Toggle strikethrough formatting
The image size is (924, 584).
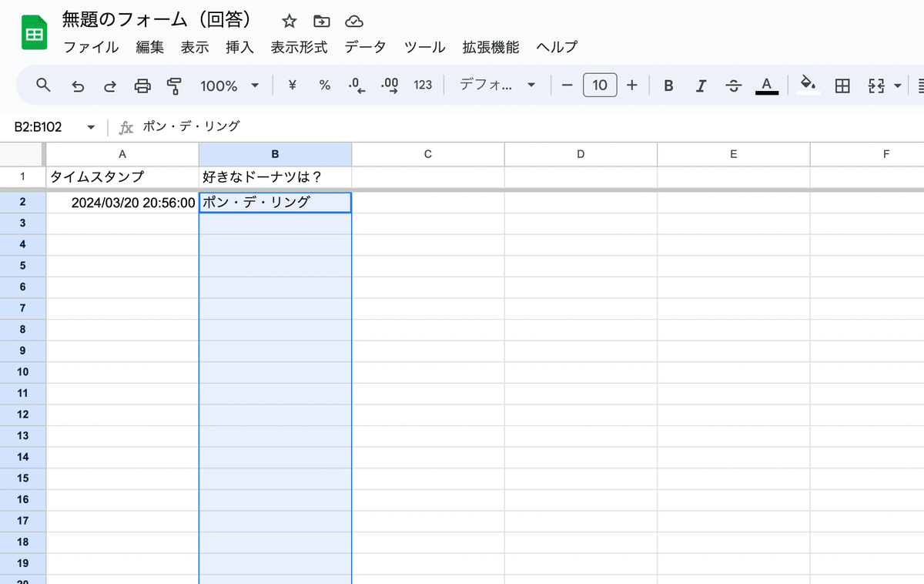point(734,86)
